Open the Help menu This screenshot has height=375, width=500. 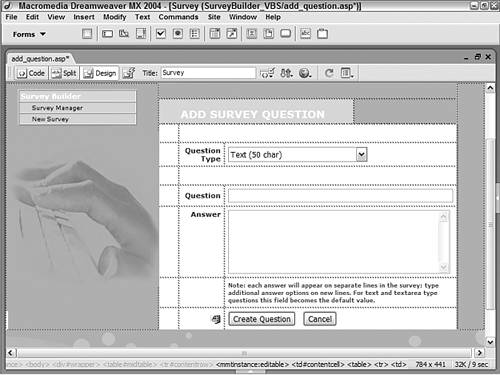coord(273,17)
